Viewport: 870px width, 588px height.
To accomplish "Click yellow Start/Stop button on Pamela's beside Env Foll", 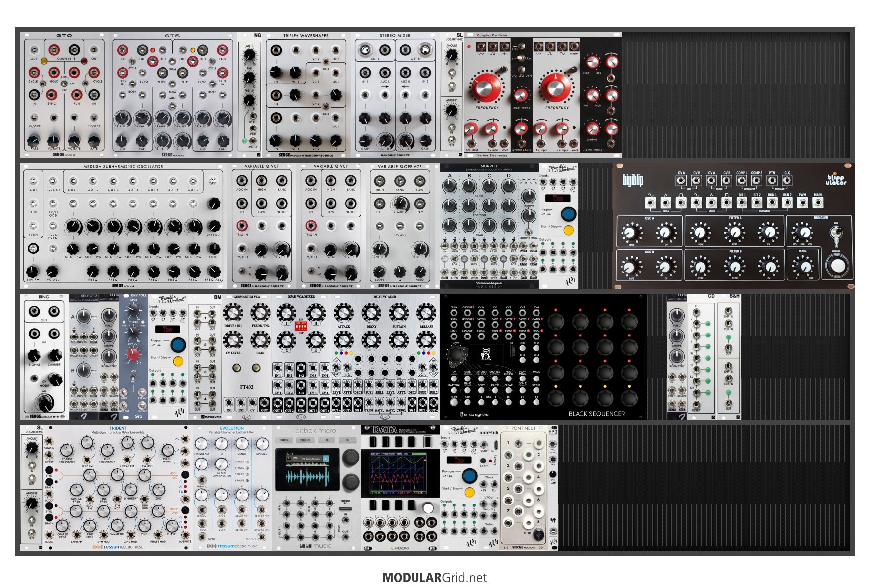I will (178, 361).
